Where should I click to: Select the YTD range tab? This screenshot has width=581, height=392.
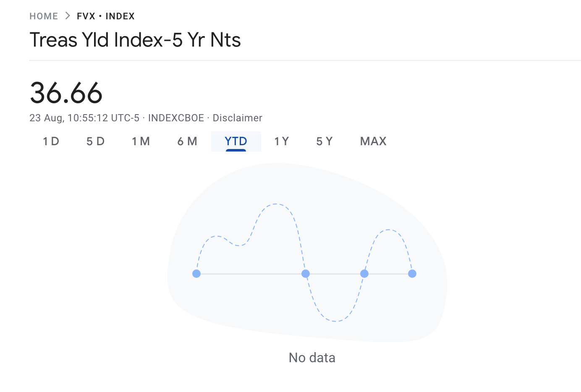coord(236,141)
